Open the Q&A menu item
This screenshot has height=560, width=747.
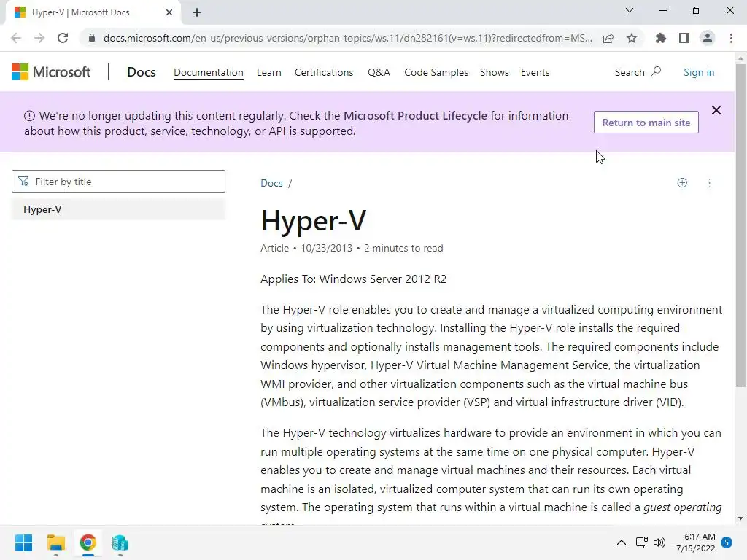click(379, 72)
